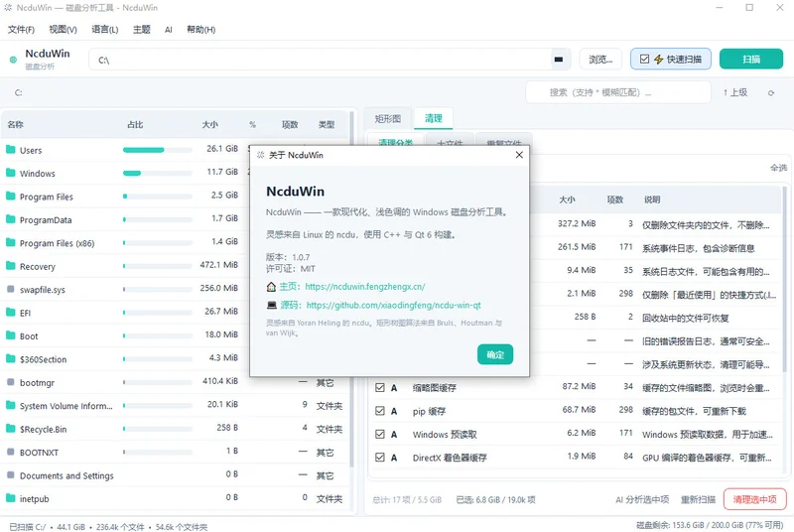Toggle the DirectX 着色器缓存 checkbox
The image size is (794, 532).
pyautogui.click(x=380, y=458)
